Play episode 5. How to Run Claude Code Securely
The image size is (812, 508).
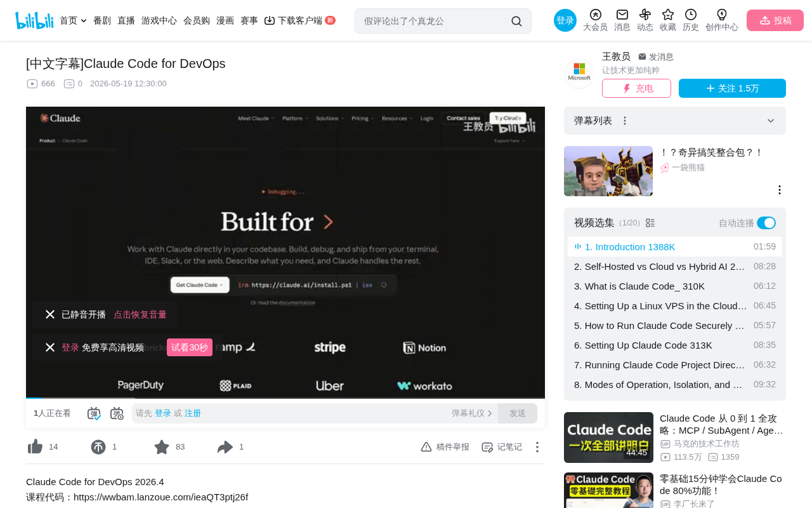(x=675, y=325)
